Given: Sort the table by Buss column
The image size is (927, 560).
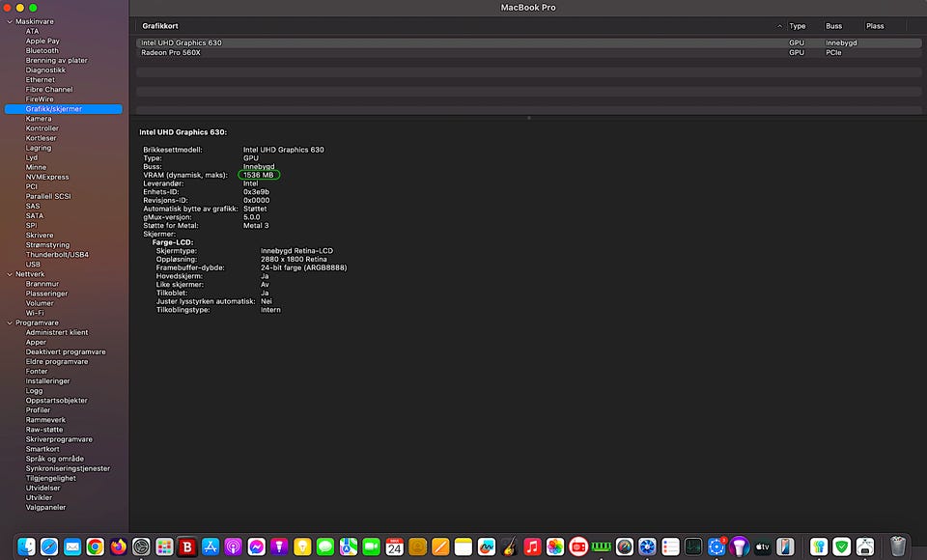Looking at the screenshot, I should pyautogui.click(x=833, y=26).
